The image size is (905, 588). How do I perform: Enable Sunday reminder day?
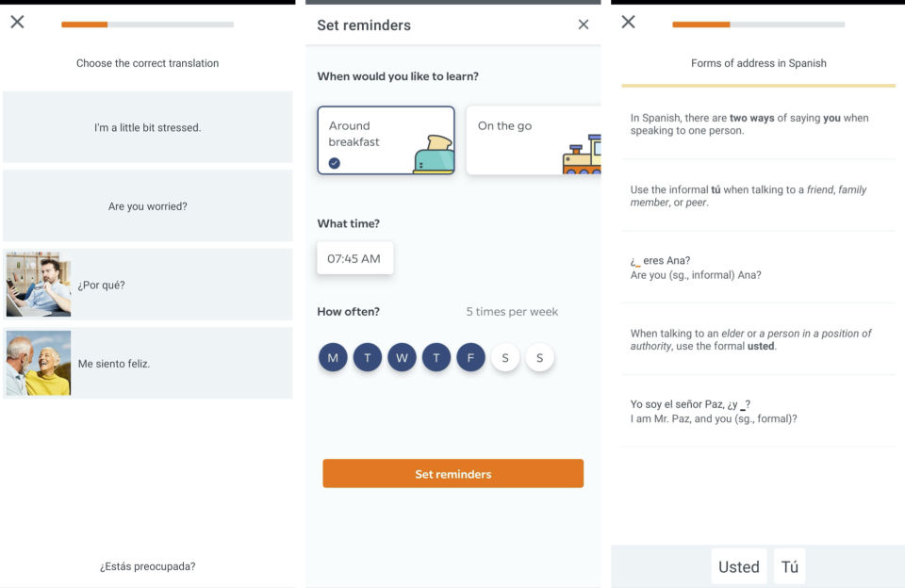coord(540,357)
